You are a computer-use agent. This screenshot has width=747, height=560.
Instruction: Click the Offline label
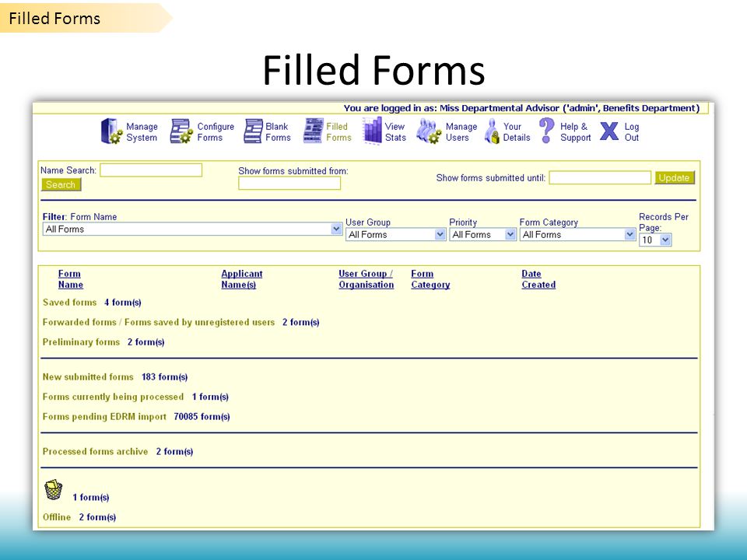[57, 517]
